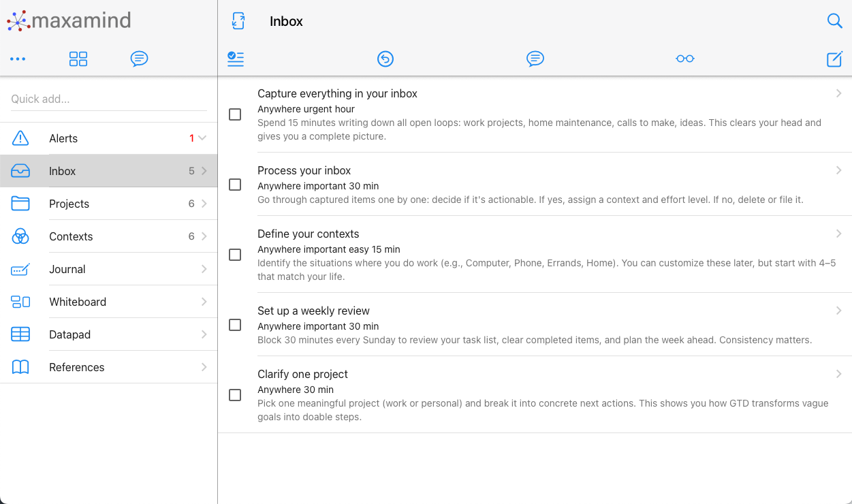852x504 pixels.
Task: Mark Process your inbox as complete
Action: [x=235, y=185]
